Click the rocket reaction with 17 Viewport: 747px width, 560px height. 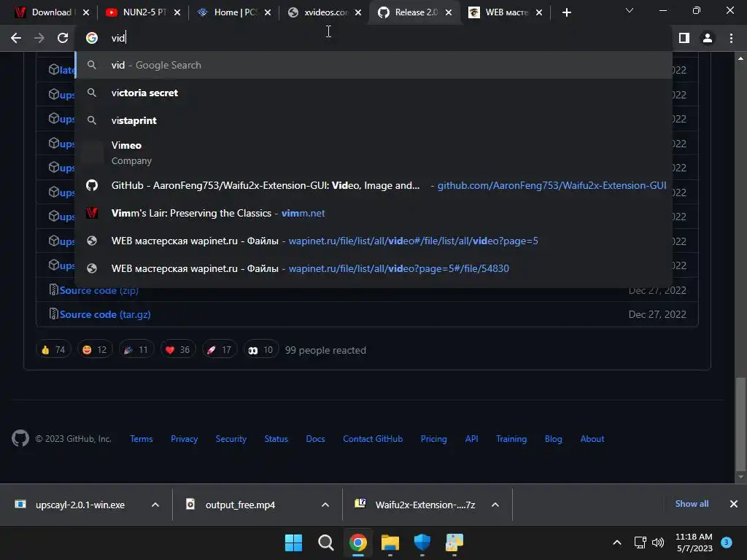point(220,349)
